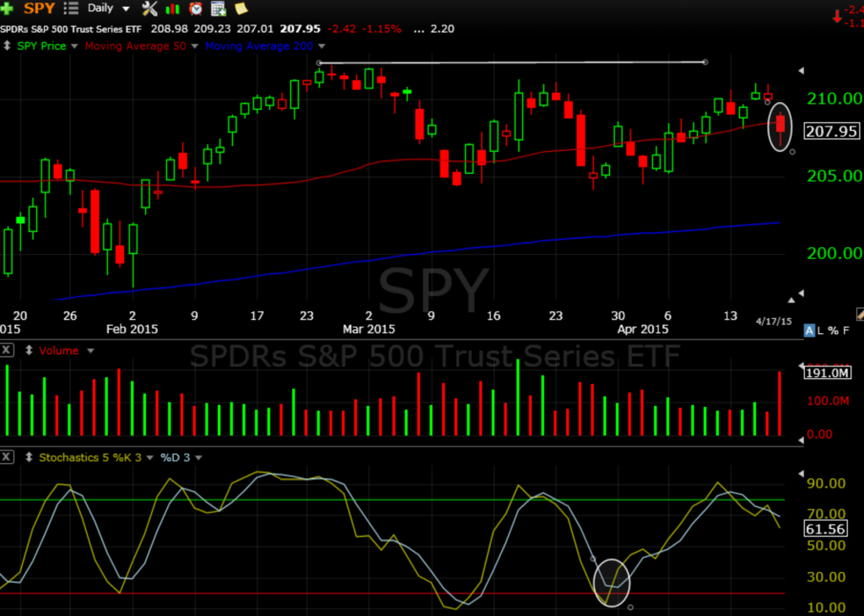Click the tallest green volume bar

tap(518, 397)
